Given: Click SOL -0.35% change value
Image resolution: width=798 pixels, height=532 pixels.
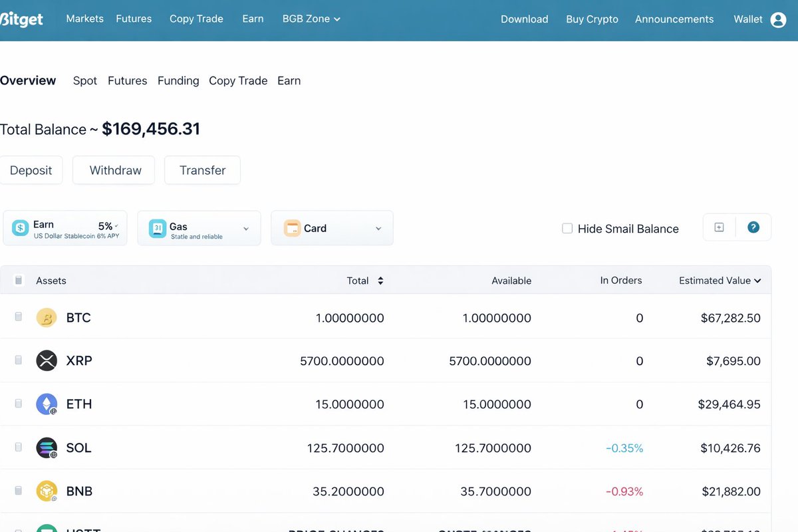Looking at the screenshot, I should (x=624, y=448).
